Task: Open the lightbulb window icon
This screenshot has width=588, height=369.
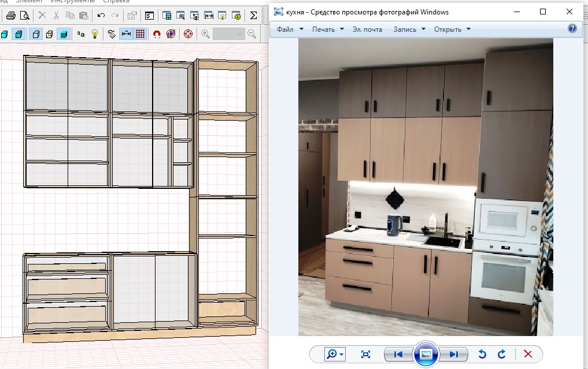Action: [223, 16]
